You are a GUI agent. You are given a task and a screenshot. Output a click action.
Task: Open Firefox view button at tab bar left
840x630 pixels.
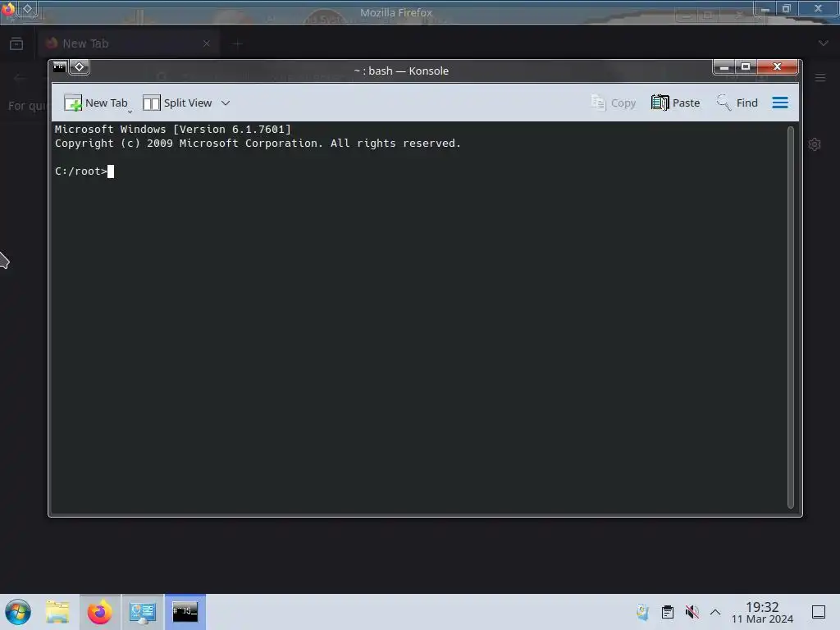(x=16, y=43)
